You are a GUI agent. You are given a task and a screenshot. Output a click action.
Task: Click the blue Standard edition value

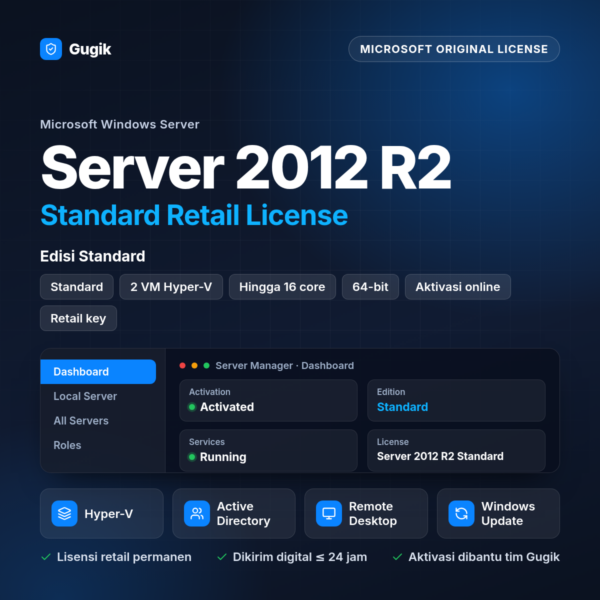[x=402, y=407]
